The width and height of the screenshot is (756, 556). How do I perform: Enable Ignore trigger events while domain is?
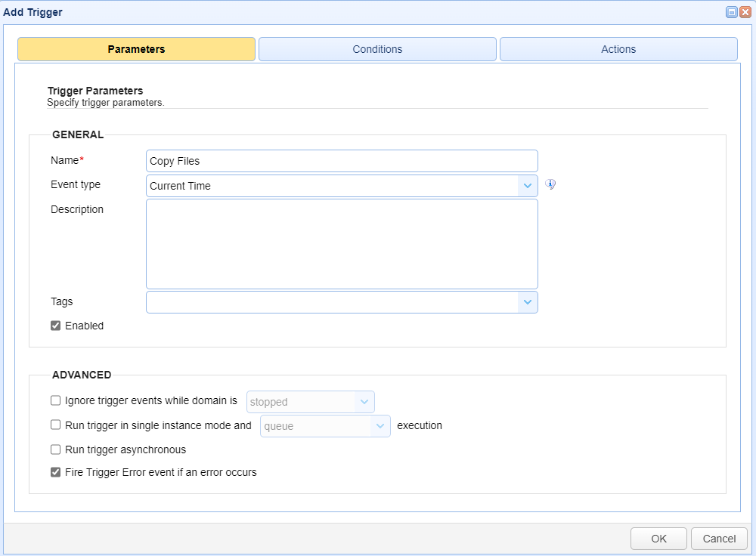[55, 400]
